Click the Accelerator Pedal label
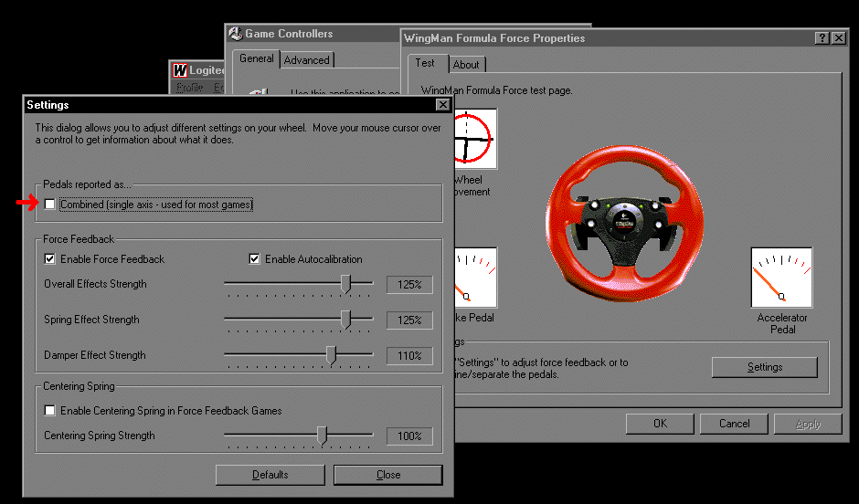 click(x=782, y=323)
